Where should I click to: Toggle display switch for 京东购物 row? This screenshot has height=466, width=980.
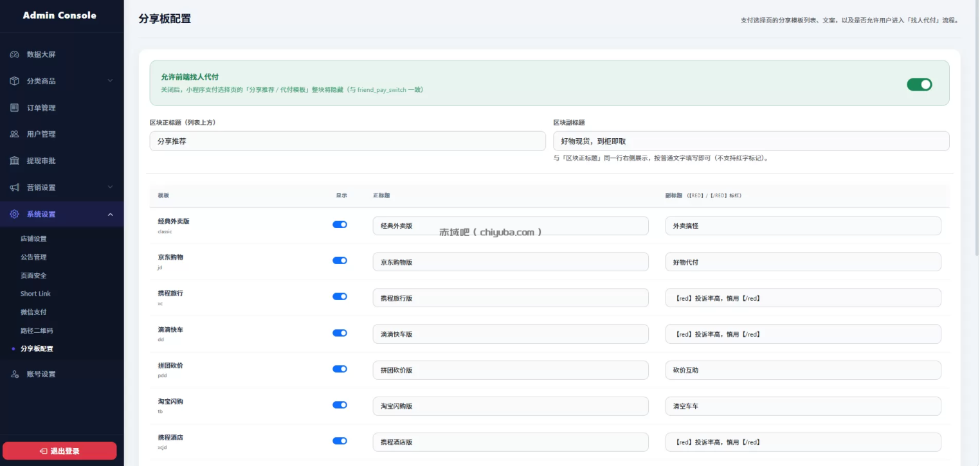pos(340,260)
